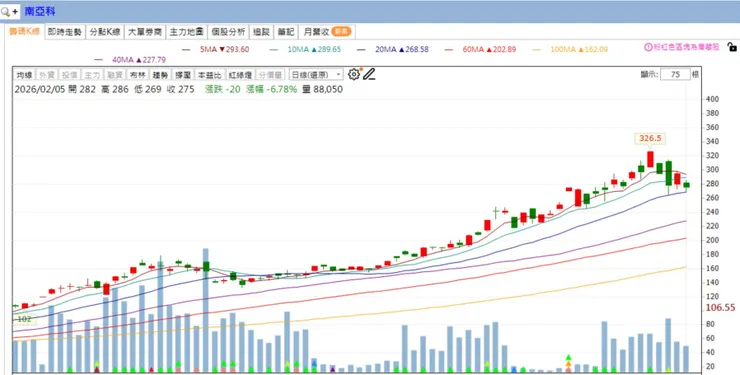Click the 60MA 202.89 legend entry
740x375 pixels.
(x=480, y=49)
